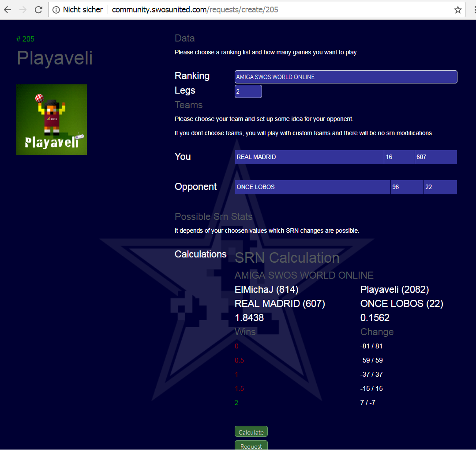Click the Playaveli avatar image
The image size is (476, 450).
click(x=52, y=120)
